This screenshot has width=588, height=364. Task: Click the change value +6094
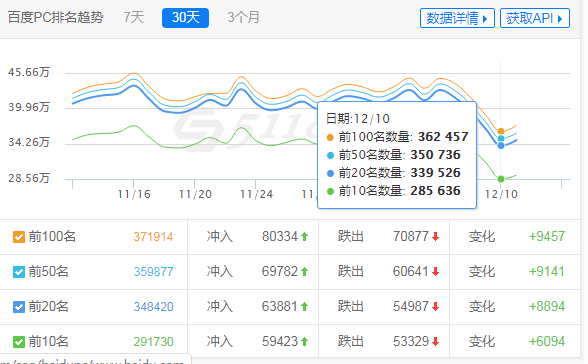[546, 342]
